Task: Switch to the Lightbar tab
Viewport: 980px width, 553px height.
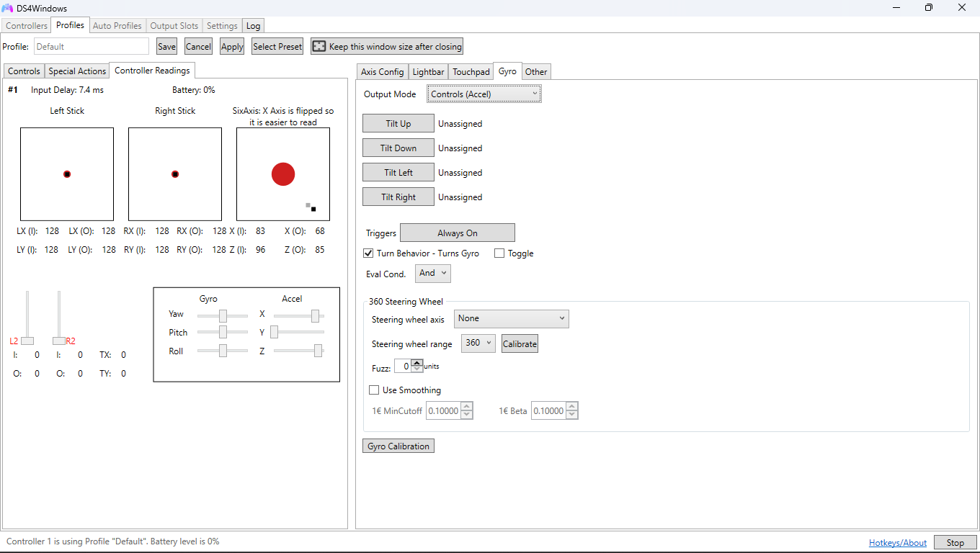Action: point(428,71)
